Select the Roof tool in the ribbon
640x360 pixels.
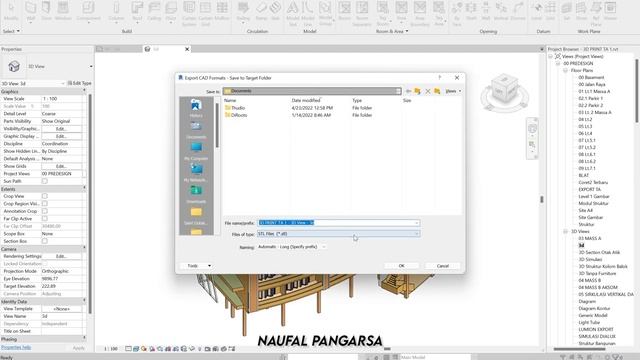point(137,11)
